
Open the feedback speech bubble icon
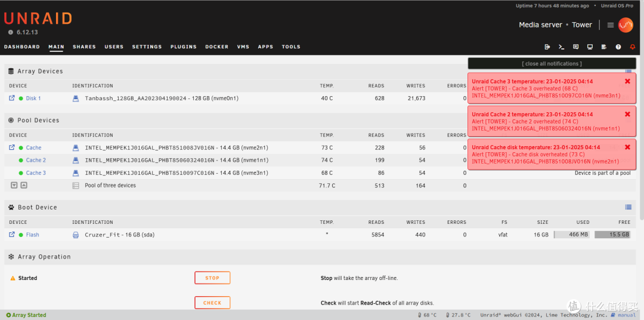tap(575, 47)
